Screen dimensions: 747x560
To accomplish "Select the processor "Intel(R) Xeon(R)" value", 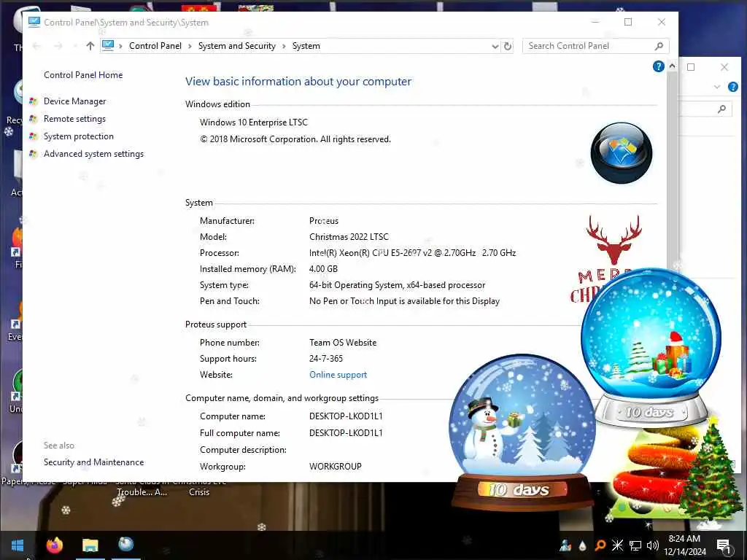I will [x=412, y=253].
